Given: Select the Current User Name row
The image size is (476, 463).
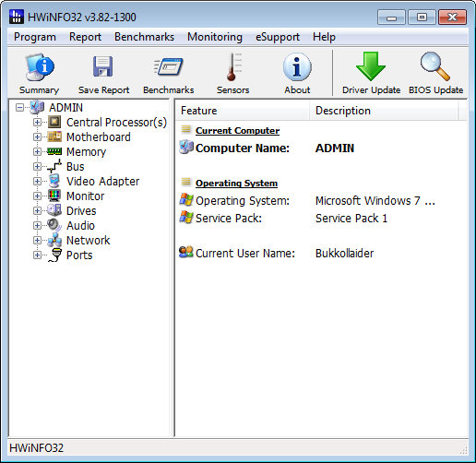Looking at the screenshot, I should point(321,254).
